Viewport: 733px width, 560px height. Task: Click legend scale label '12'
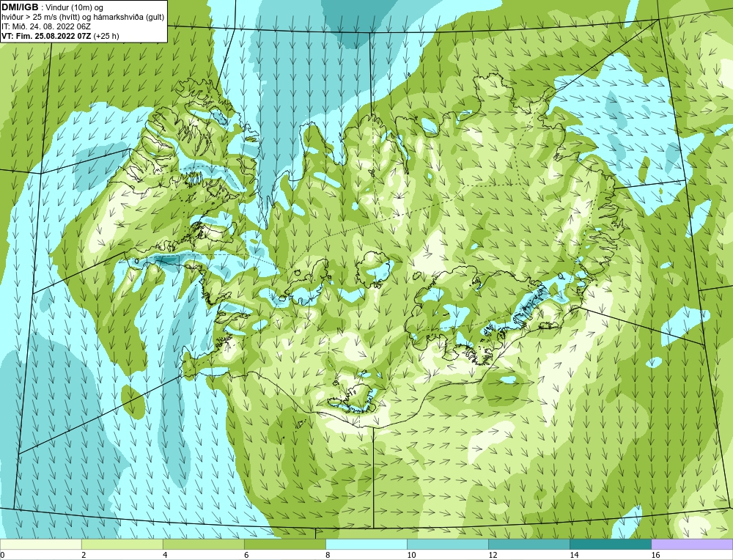(x=493, y=555)
